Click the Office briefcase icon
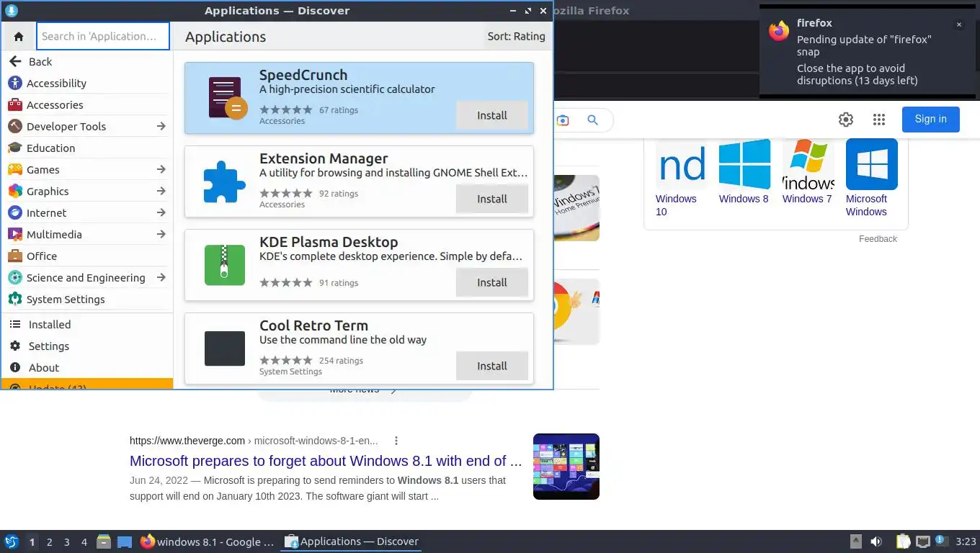980x553 pixels. pos(15,256)
